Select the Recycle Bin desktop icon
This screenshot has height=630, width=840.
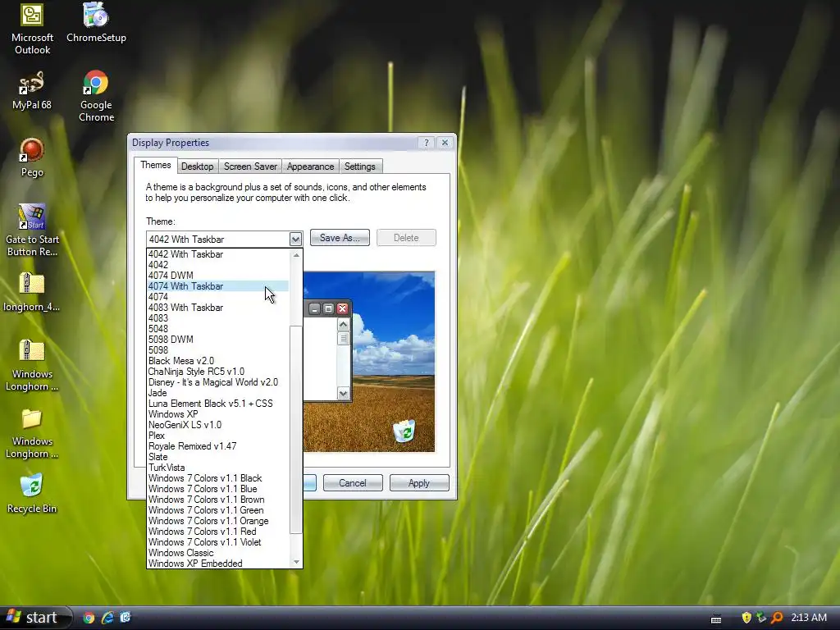point(32,493)
